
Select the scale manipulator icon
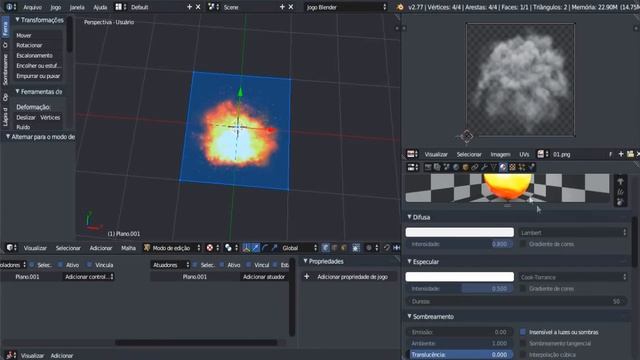pos(274,248)
